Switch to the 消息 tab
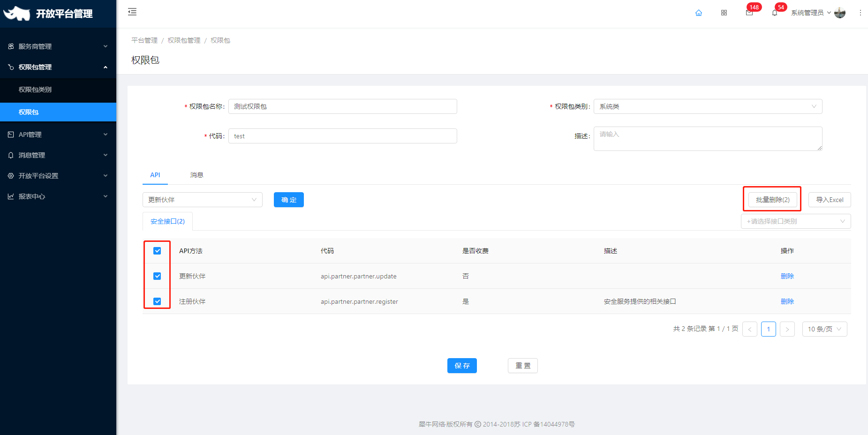Image resolution: width=868 pixels, height=435 pixels. 196,175
